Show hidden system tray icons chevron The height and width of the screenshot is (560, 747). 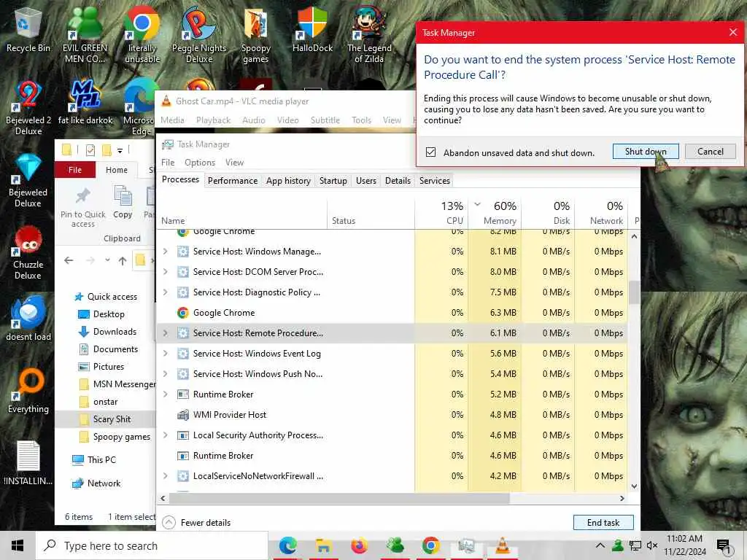pos(600,545)
